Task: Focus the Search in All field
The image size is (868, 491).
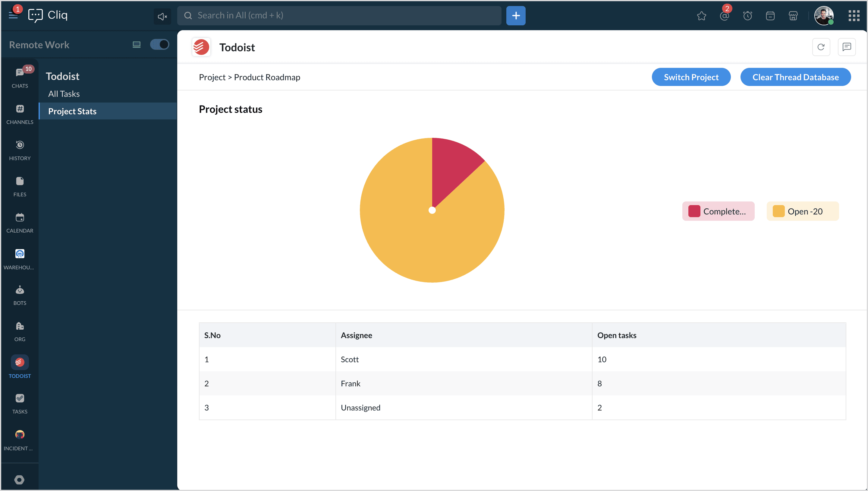Action: click(x=339, y=15)
